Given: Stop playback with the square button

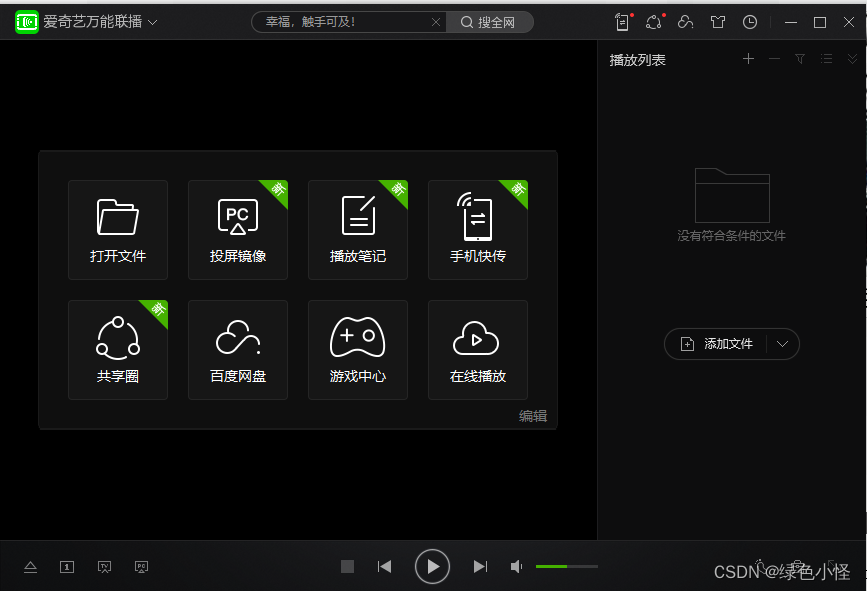Looking at the screenshot, I should coord(347,567).
